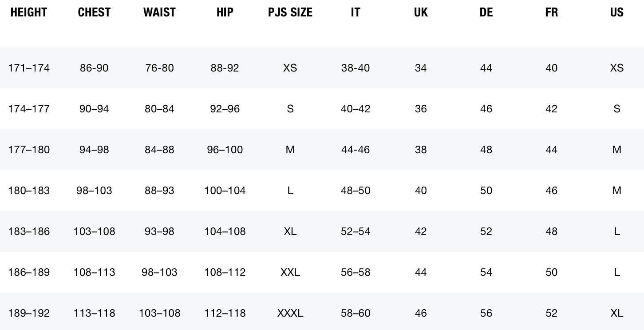Click the HIP column header
Viewport: 644px width, 330px height.
tap(225, 12)
